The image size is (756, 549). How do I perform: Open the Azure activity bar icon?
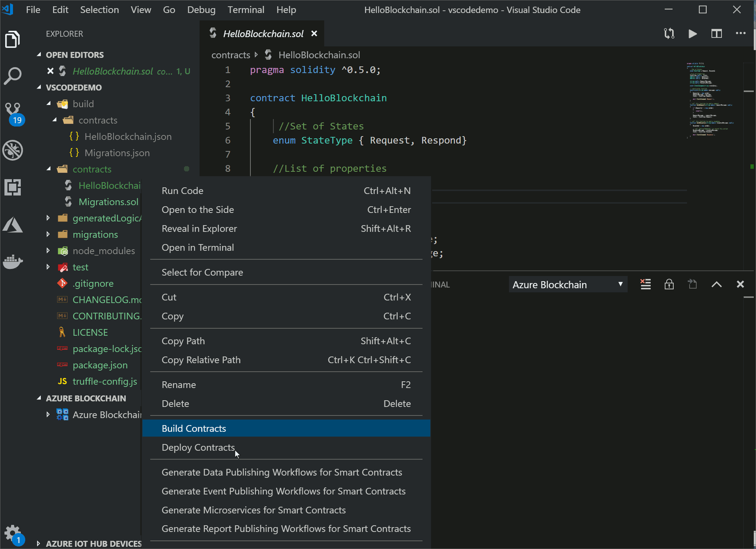pos(13,225)
